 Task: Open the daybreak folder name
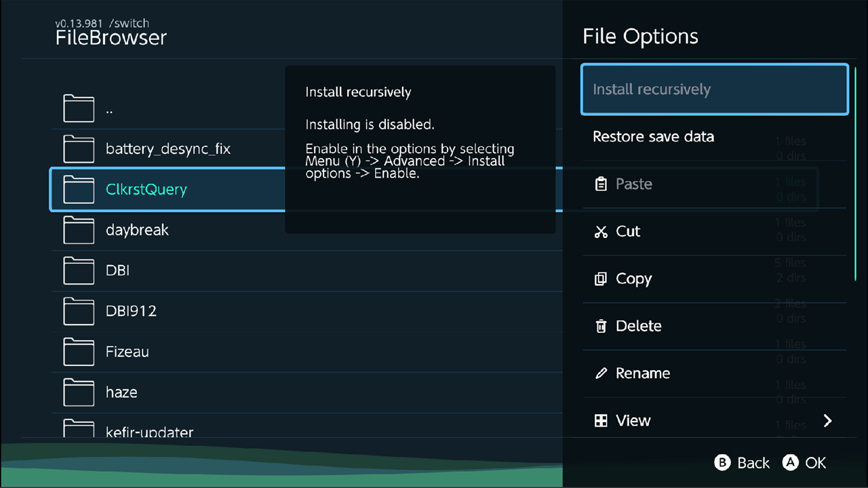point(137,230)
